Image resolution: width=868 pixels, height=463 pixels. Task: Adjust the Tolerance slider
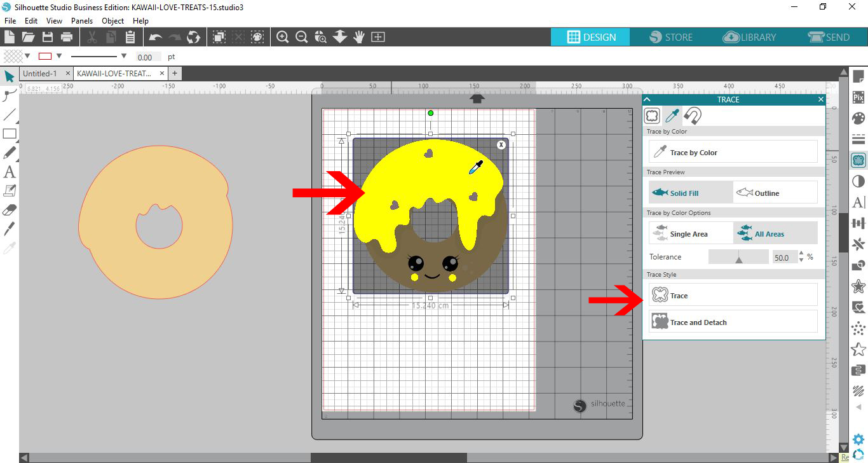[738, 257]
